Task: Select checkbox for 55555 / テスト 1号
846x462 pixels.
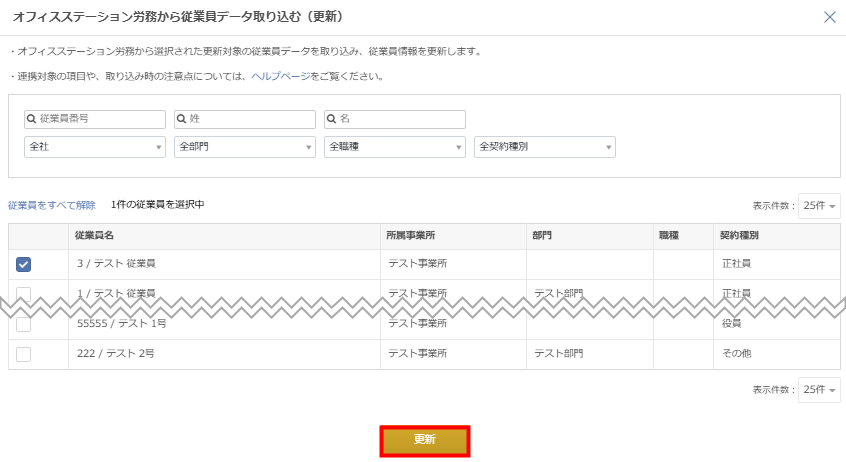Action: (x=24, y=325)
